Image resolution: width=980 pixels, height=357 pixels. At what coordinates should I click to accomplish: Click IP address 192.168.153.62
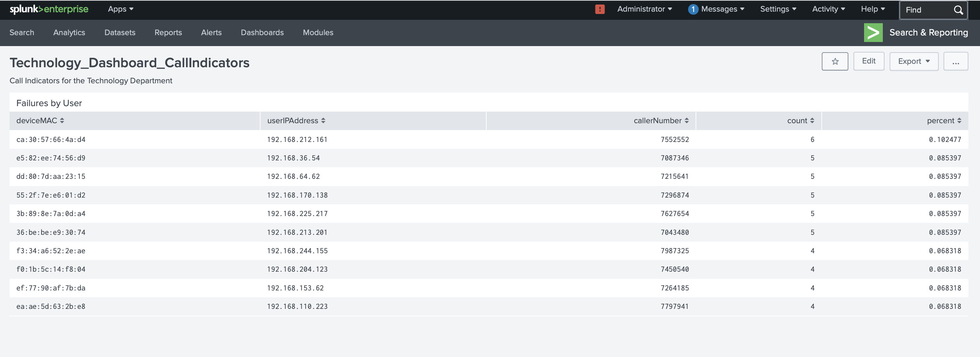(x=295, y=288)
